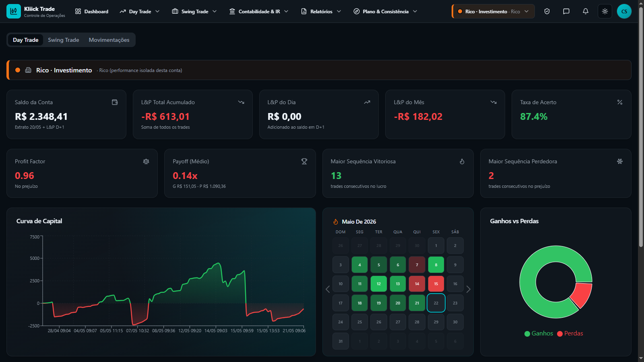Open the shield security icon
Image resolution: width=644 pixels, height=362 pixels.
547,11
